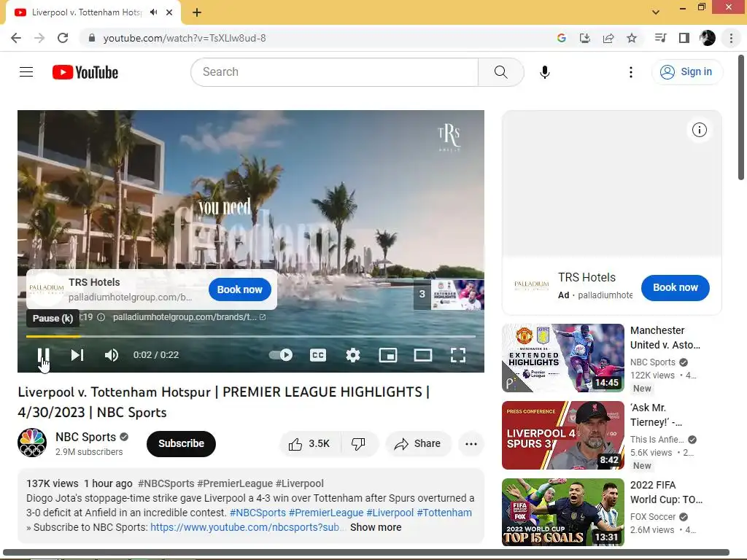Open 2022 World Cup Top 15 Goals thumbnail

563,513
